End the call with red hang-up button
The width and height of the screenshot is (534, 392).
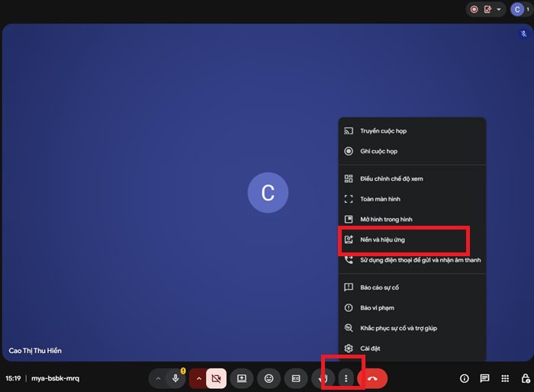pos(373,378)
